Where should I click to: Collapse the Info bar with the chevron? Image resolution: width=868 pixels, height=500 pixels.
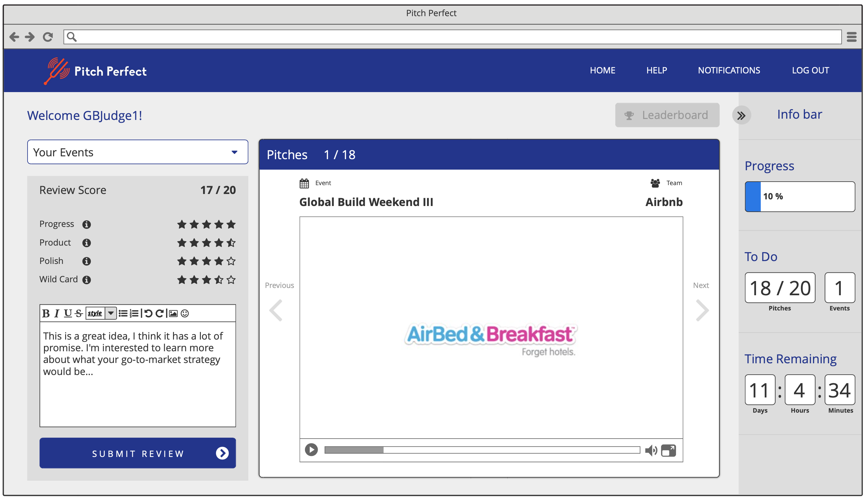(742, 116)
